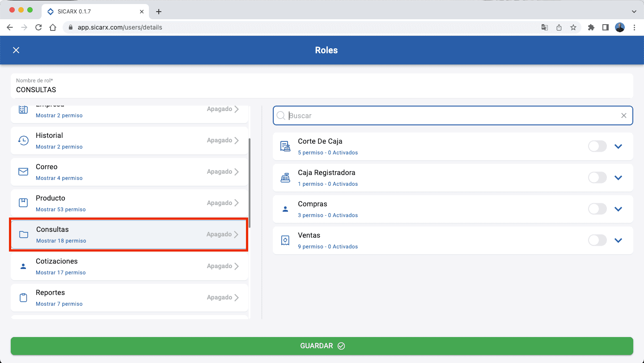
Task: Select the Cotizaciones category
Action: [x=129, y=266]
